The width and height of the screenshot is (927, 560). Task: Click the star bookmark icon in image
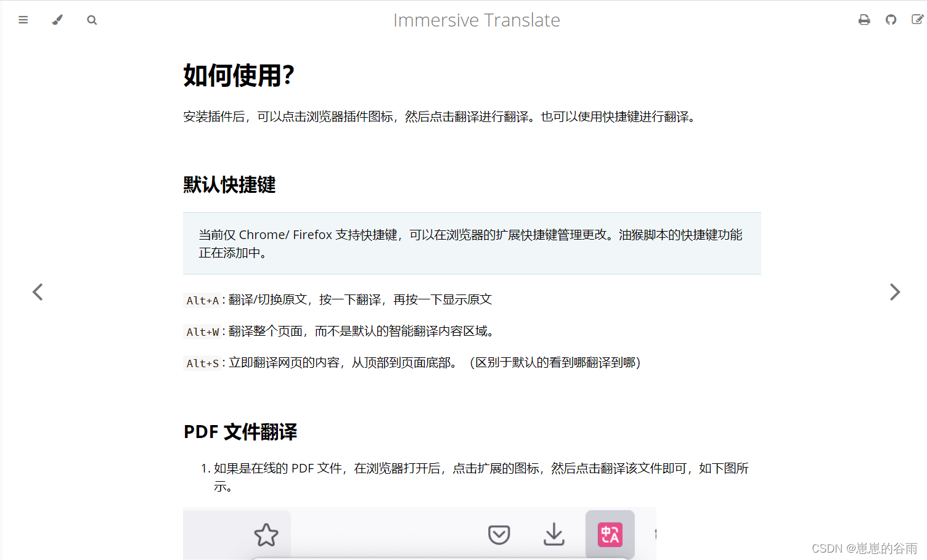coord(266,535)
